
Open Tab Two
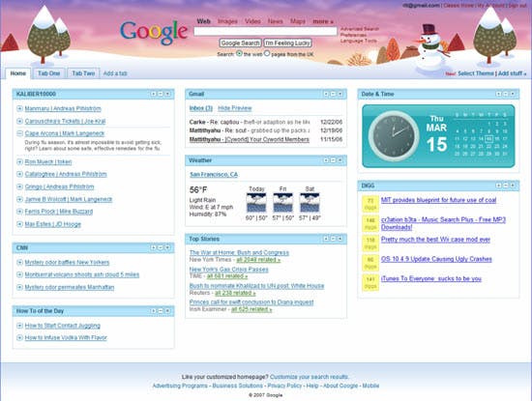click(83, 73)
